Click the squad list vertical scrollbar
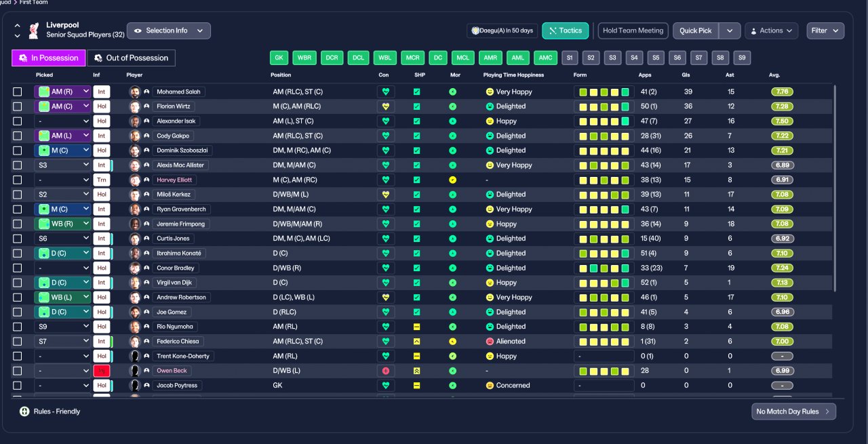 point(835,190)
